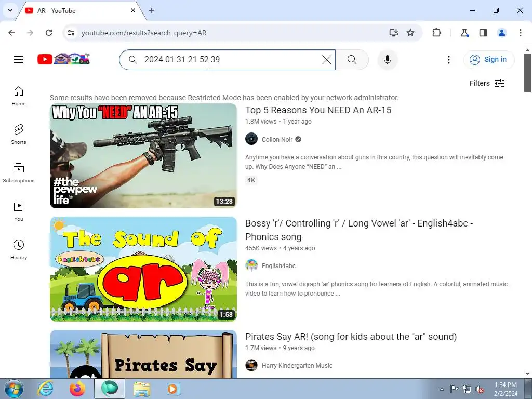The image size is (532, 399).
Task: Open the Pirates Say AR! video title
Action: tap(351, 337)
